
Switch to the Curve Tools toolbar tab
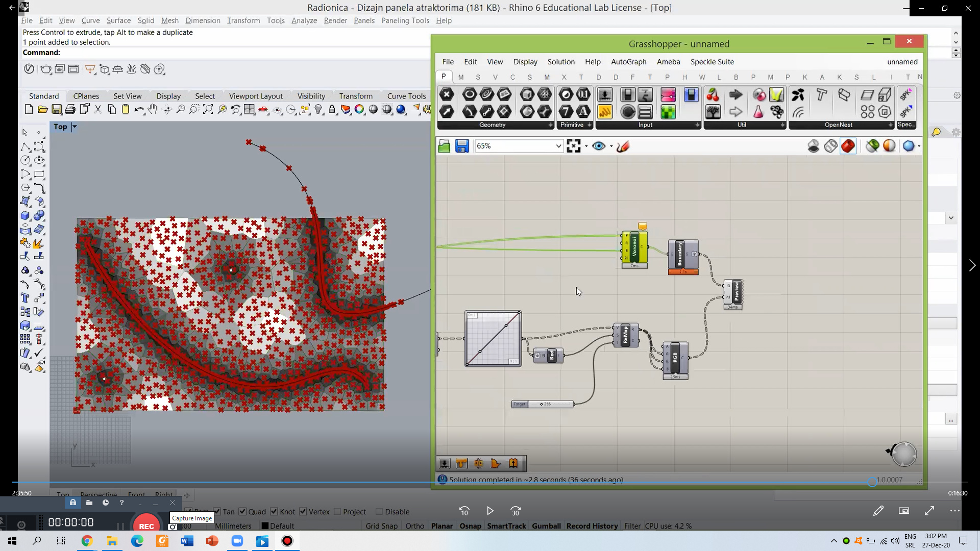[x=406, y=96]
